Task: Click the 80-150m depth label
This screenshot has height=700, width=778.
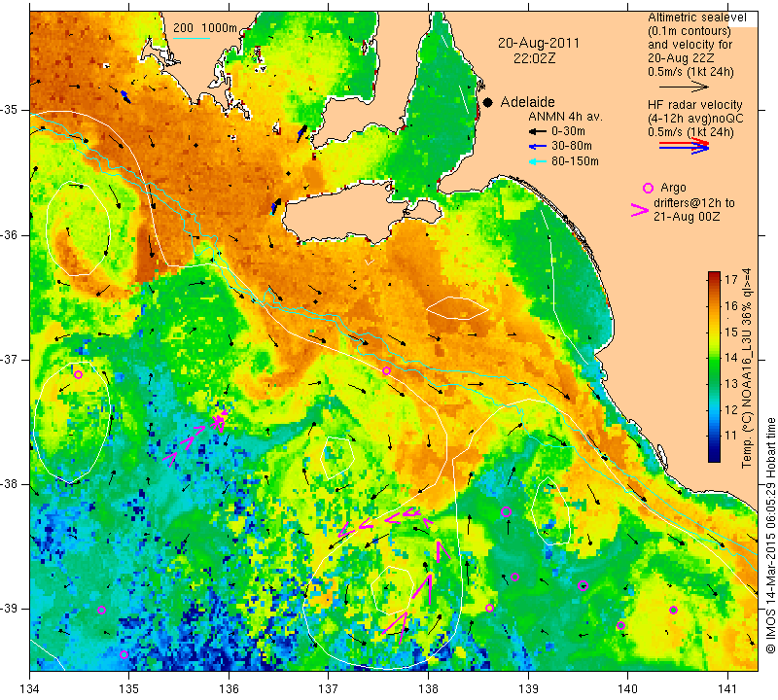Action: pyautogui.click(x=575, y=161)
